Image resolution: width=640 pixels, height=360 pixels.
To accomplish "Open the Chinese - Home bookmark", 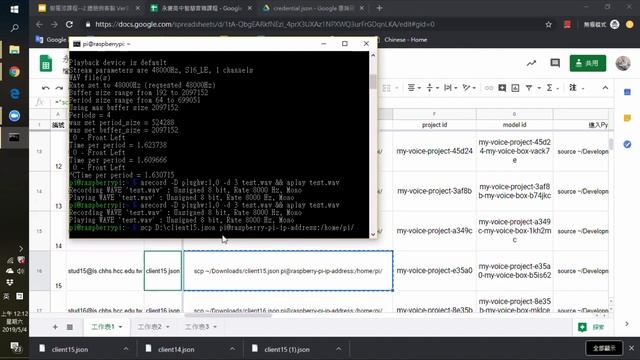I will (x=406, y=40).
